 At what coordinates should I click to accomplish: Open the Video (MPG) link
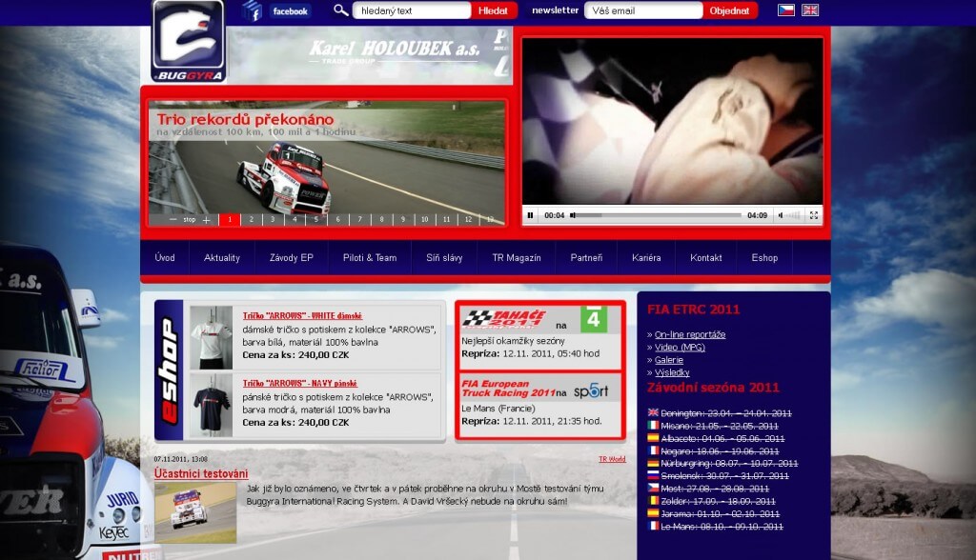(680, 348)
